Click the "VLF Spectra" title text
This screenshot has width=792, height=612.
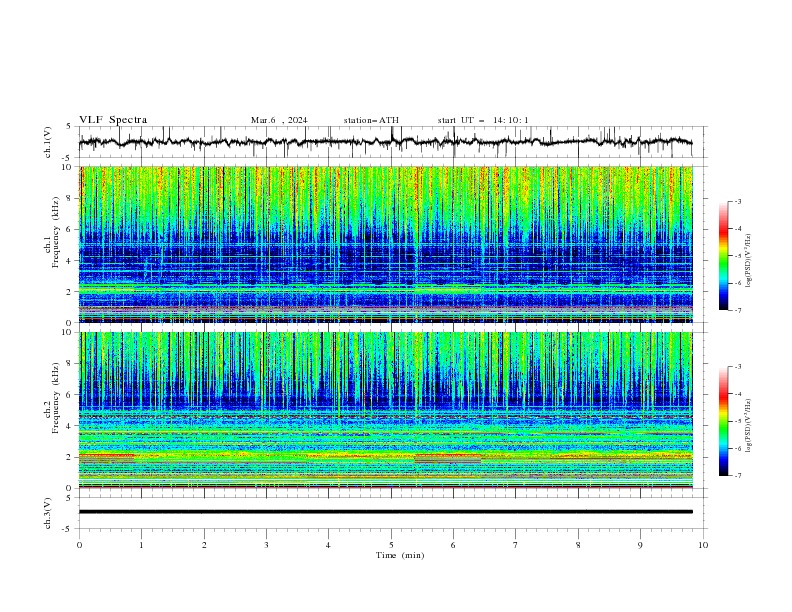coord(113,120)
